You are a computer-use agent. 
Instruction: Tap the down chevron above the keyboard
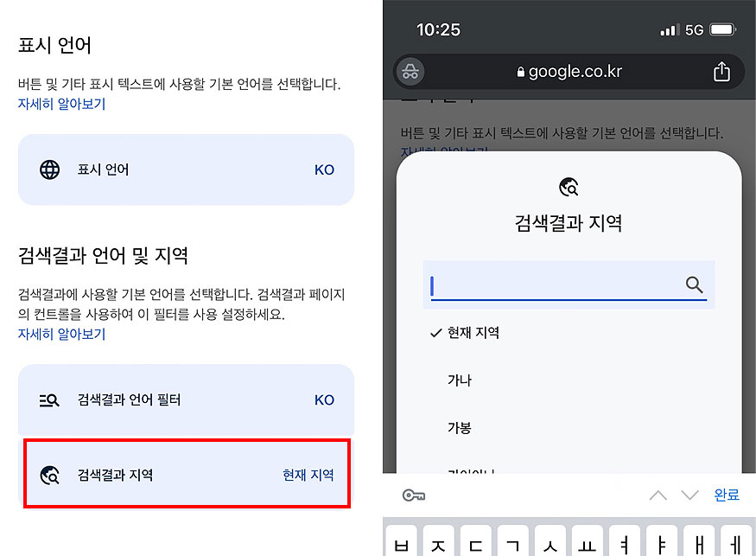690,495
